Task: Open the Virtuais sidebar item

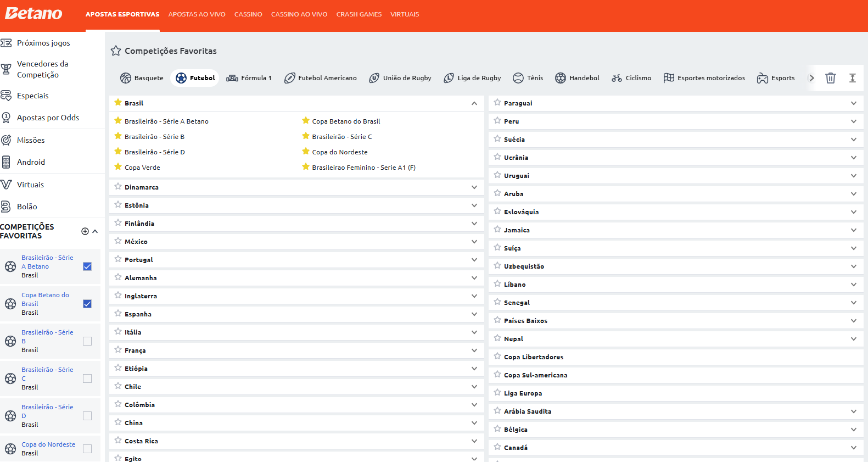Action: pyautogui.click(x=30, y=185)
